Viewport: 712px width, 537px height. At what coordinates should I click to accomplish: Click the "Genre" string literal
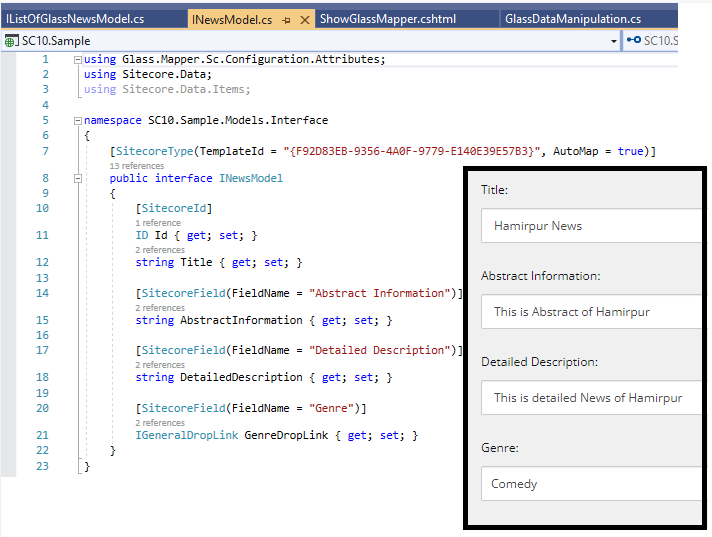[331, 408]
